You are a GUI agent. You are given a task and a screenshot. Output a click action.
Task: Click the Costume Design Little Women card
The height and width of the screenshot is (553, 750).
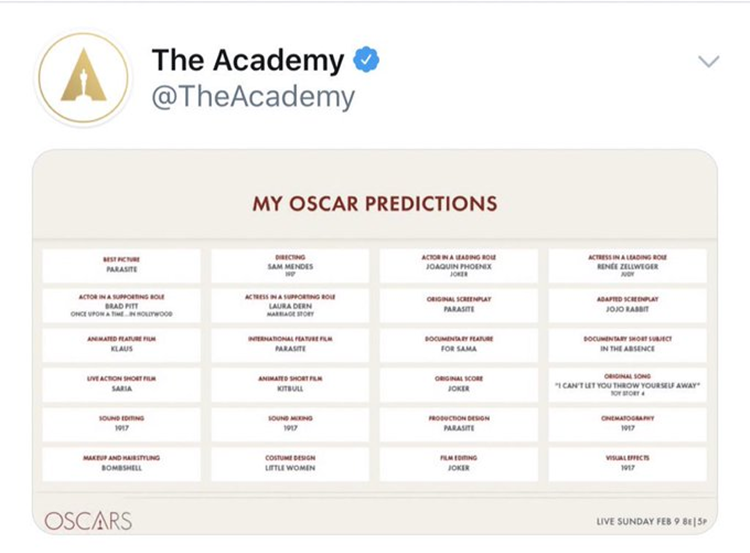tap(290, 464)
